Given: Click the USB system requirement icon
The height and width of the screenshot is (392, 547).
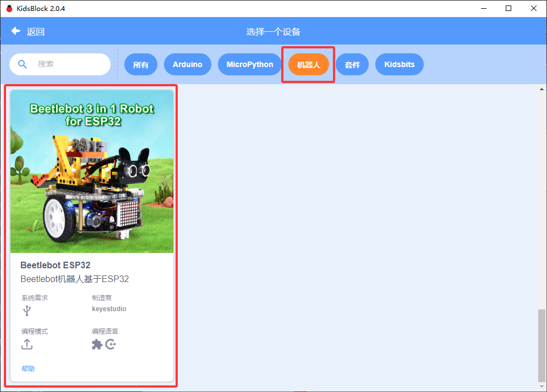Looking at the screenshot, I should click(27, 310).
